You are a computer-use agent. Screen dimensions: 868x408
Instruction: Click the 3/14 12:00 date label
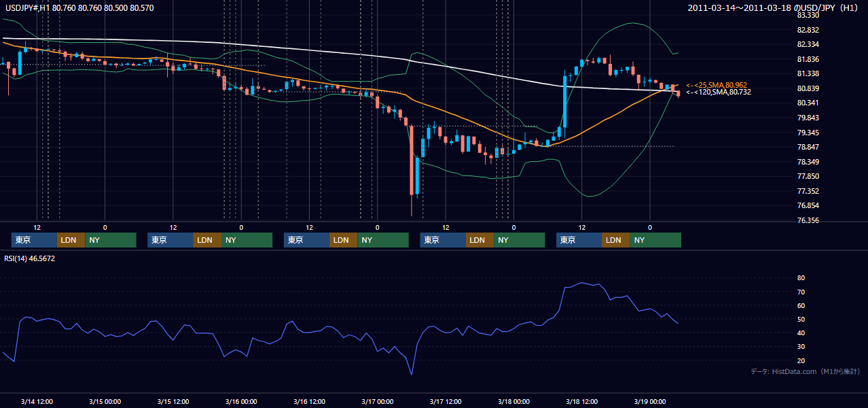click(37, 401)
